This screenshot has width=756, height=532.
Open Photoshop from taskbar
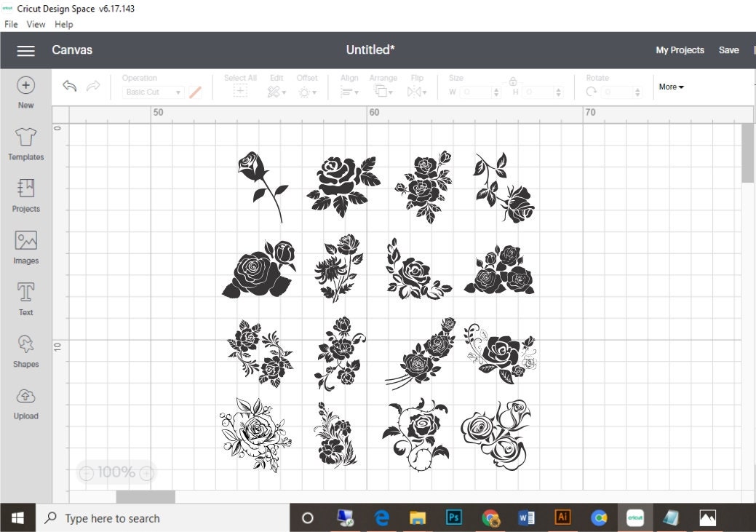(454, 517)
